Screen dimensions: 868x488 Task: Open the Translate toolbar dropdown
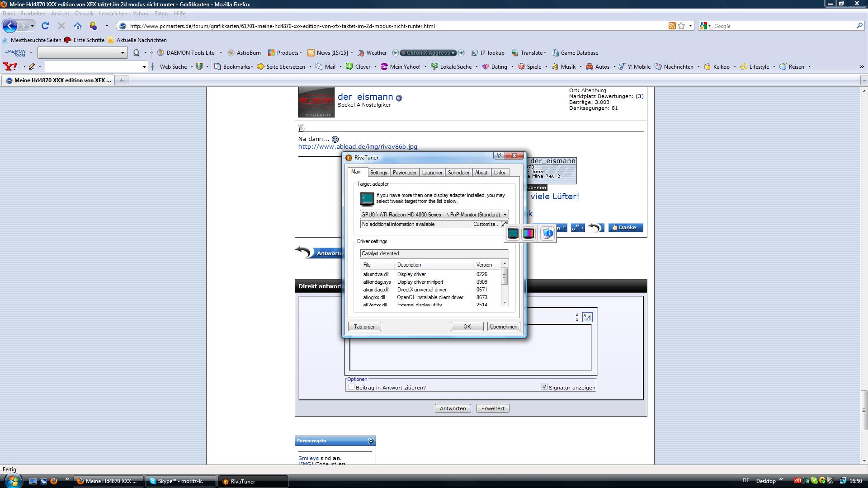(x=545, y=53)
